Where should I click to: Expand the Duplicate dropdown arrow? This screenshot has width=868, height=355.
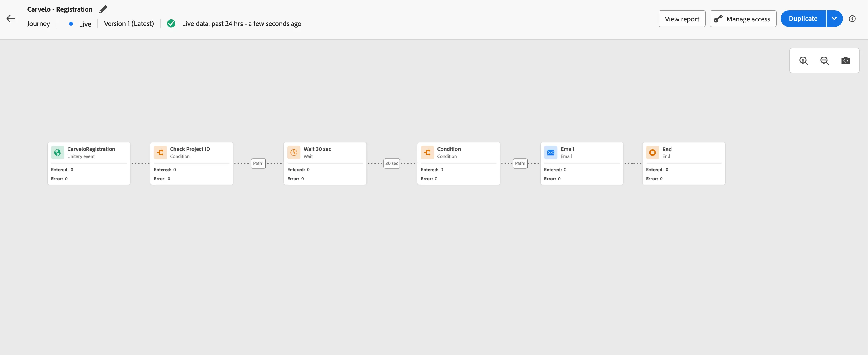pyautogui.click(x=834, y=19)
